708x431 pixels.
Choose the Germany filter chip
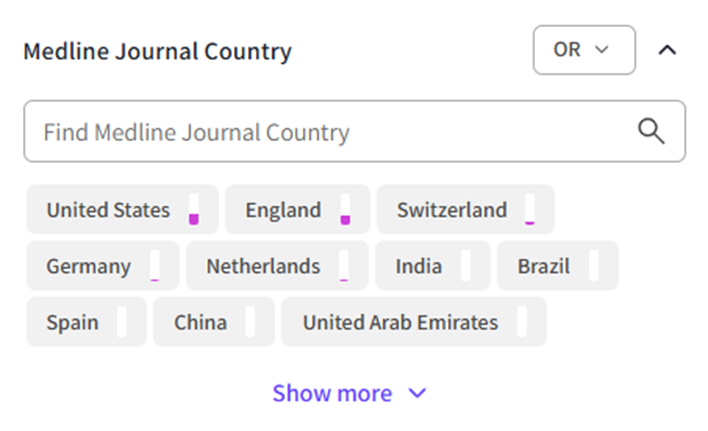point(88,266)
